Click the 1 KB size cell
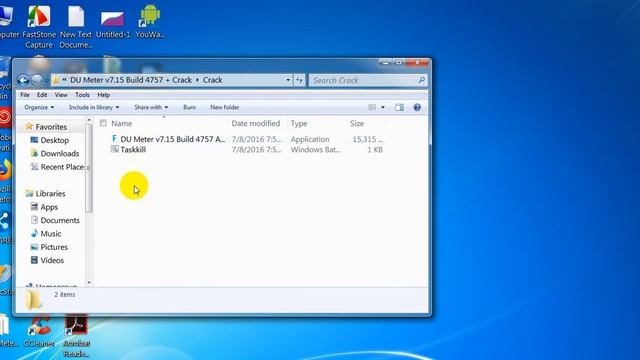The height and width of the screenshot is (360, 640). click(x=375, y=149)
